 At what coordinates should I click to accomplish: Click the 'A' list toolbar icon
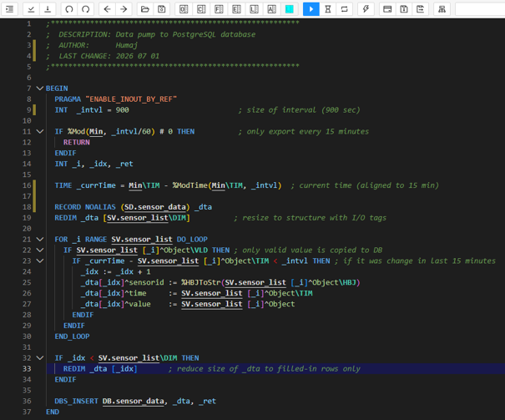pos(272,9)
